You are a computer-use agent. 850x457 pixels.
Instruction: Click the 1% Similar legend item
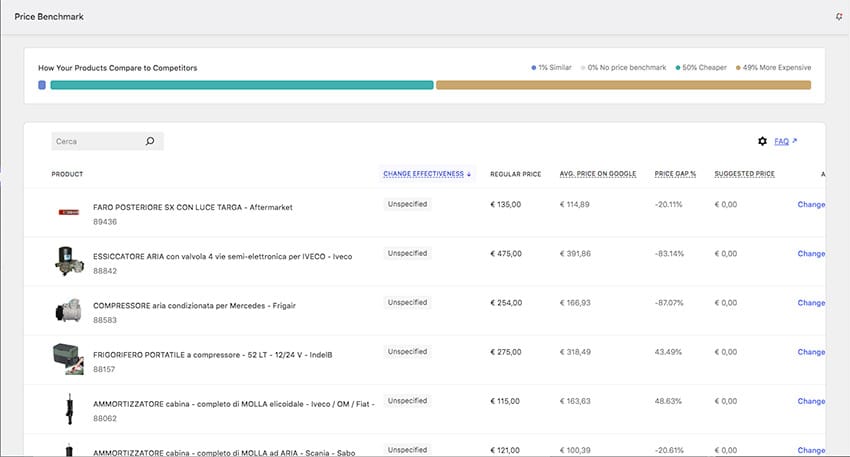tap(551, 68)
